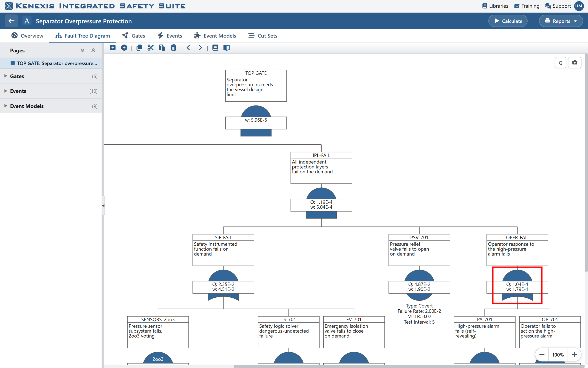Open the Reports dropdown
This screenshot has height=368, width=588.
pos(561,21)
